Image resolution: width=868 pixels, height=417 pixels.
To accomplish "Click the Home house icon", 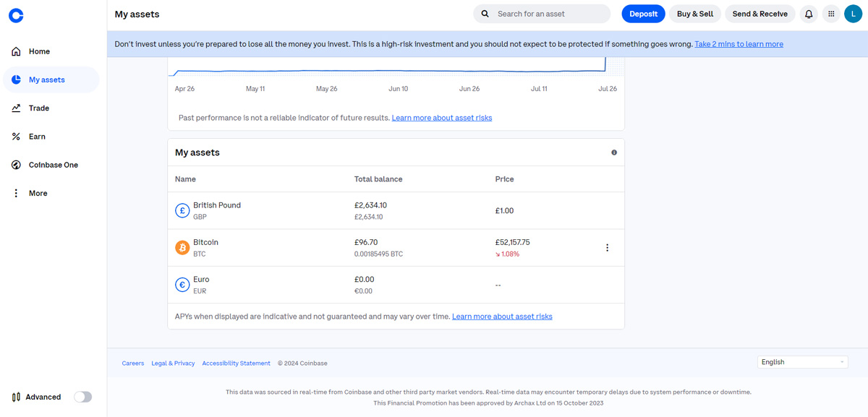I will tap(16, 51).
